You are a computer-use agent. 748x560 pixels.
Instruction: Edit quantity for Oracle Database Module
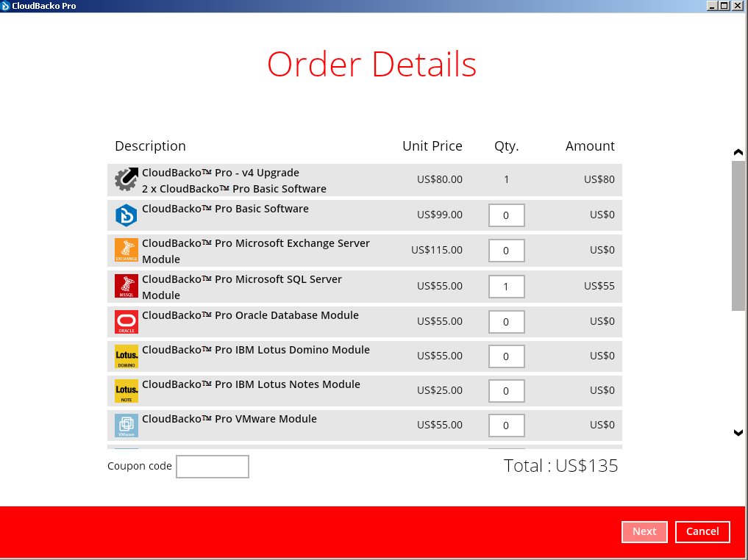pos(507,322)
